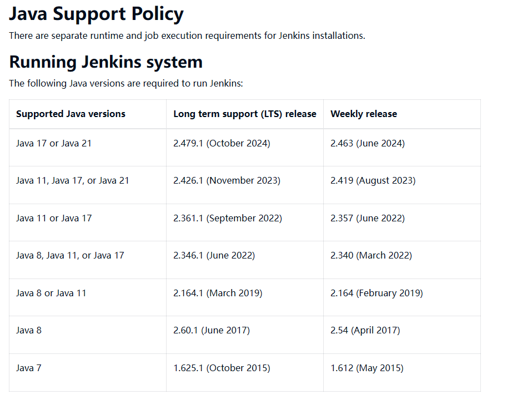Viewport: 532px width, 395px height.
Task: Click the 2.479.1 (October 2024) cell
Action: click(x=222, y=143)
